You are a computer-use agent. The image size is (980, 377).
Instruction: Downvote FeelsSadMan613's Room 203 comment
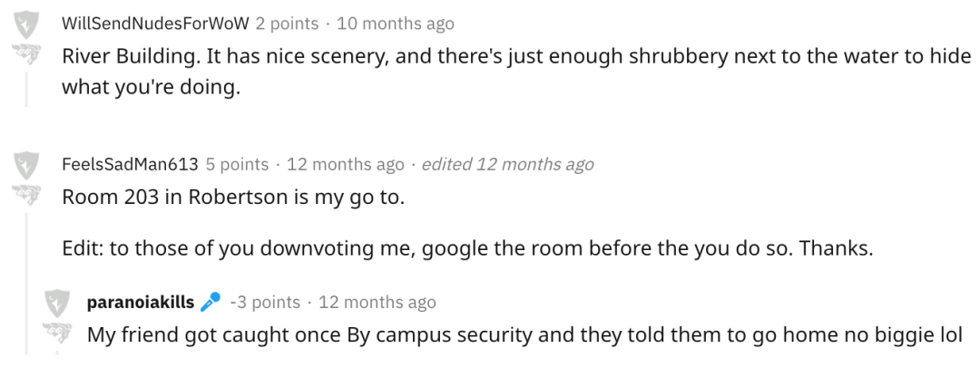click(x=26, y=194)
